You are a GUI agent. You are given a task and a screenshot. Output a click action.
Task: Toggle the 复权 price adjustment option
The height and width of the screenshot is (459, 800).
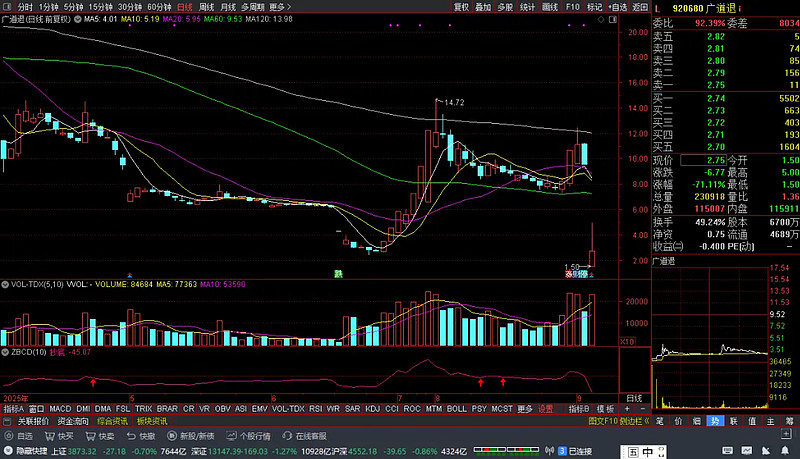click(461, 6)
